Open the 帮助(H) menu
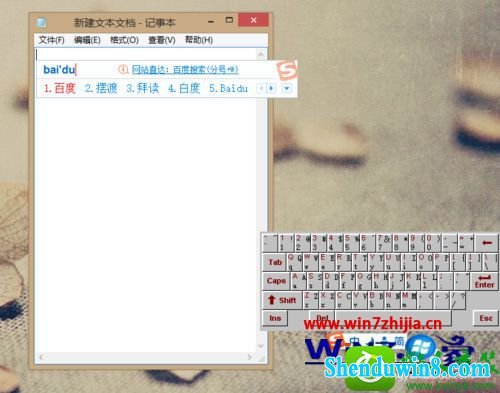The width and height of the screenshot is (500, 393). point(199,40)
